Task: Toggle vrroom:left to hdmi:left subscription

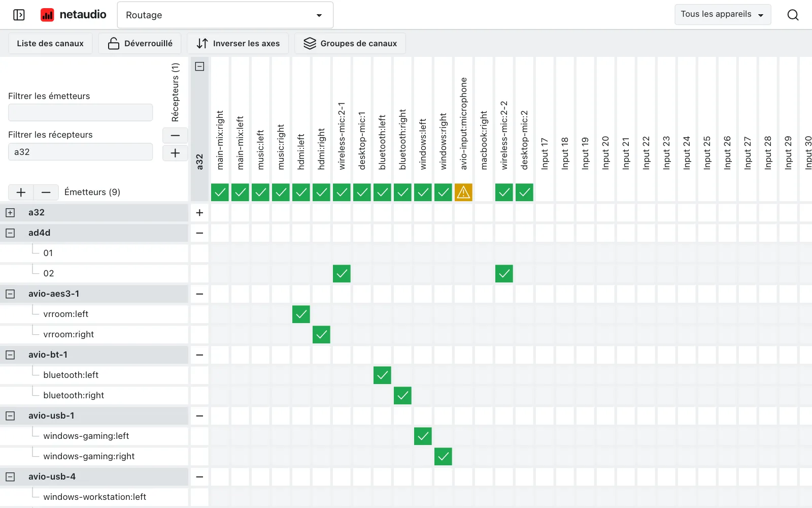Action: [x=301, y=314]
